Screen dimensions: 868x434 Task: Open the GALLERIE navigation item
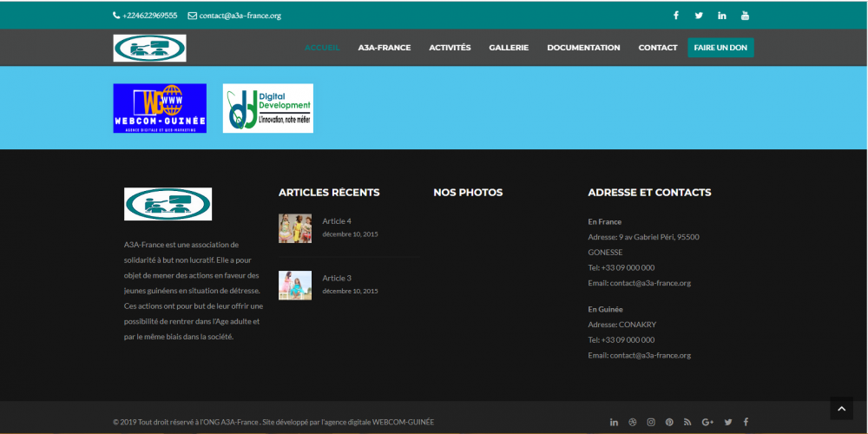509,48
